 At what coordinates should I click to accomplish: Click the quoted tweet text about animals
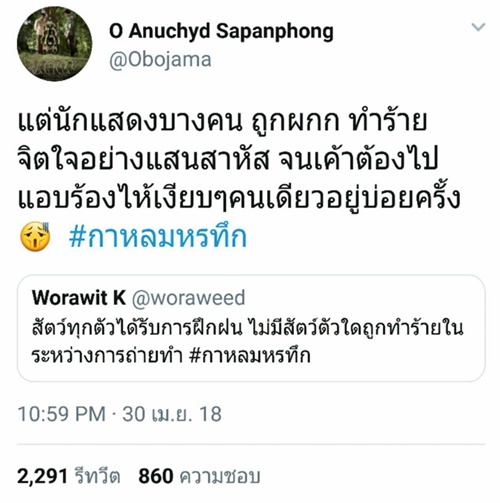(x=247, y=342)
